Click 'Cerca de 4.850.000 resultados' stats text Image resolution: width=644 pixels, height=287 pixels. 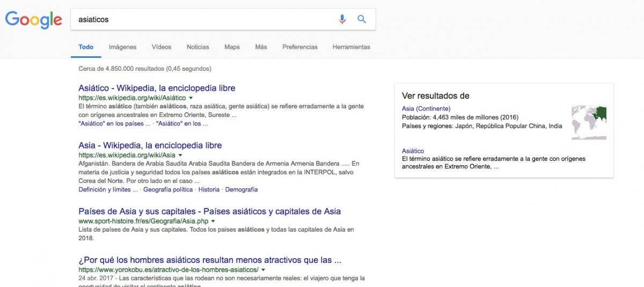145,69
